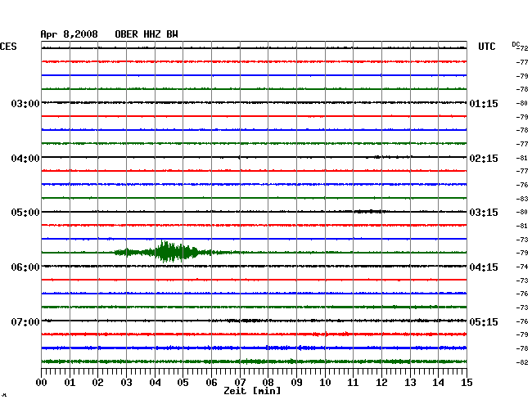532x404 pixels.
Task: Click the 05:15 UTC time label
Action: point(484,321)
